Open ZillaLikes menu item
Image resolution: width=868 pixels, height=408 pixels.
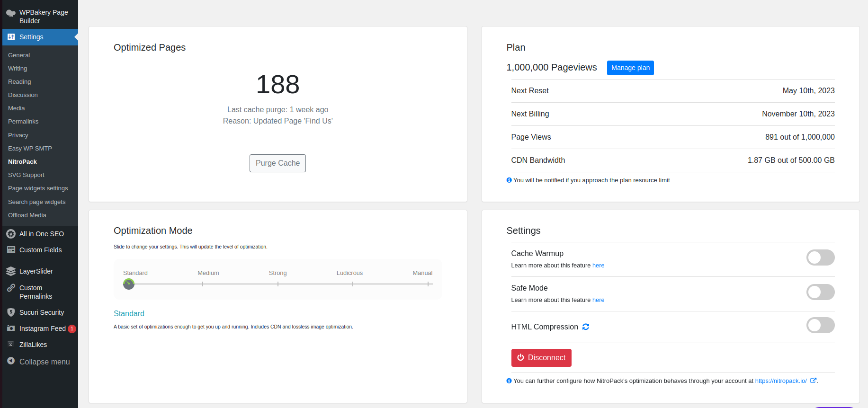[x=33, y=345]
